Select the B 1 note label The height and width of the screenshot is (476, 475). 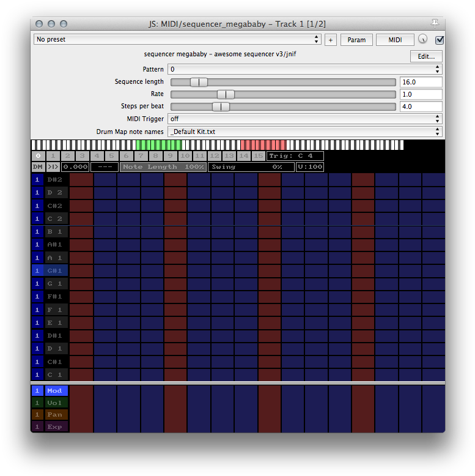coord(56,232)
